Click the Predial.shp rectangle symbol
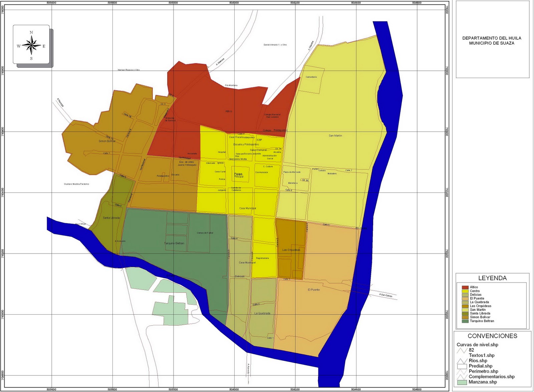This screenshot has height=392, width=534. pos(462,366)
